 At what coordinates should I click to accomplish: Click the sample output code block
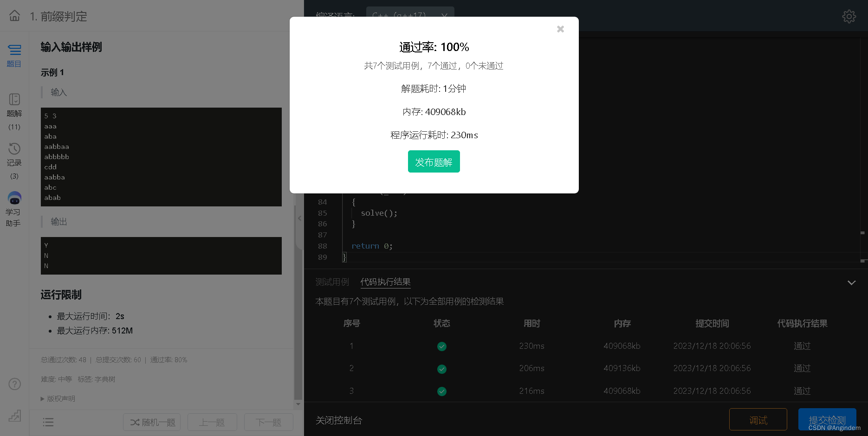click(161, 256)
